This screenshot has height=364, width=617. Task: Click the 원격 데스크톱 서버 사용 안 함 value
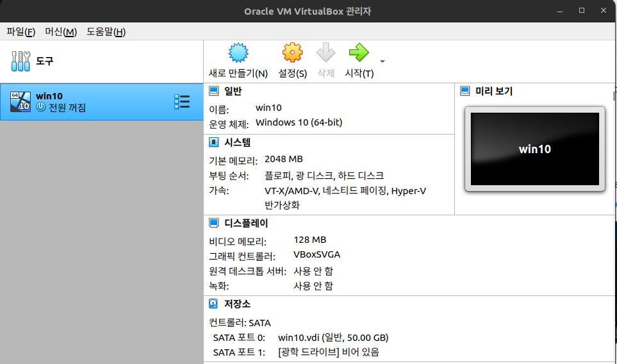pyautogui.click(x=313, y=271)
